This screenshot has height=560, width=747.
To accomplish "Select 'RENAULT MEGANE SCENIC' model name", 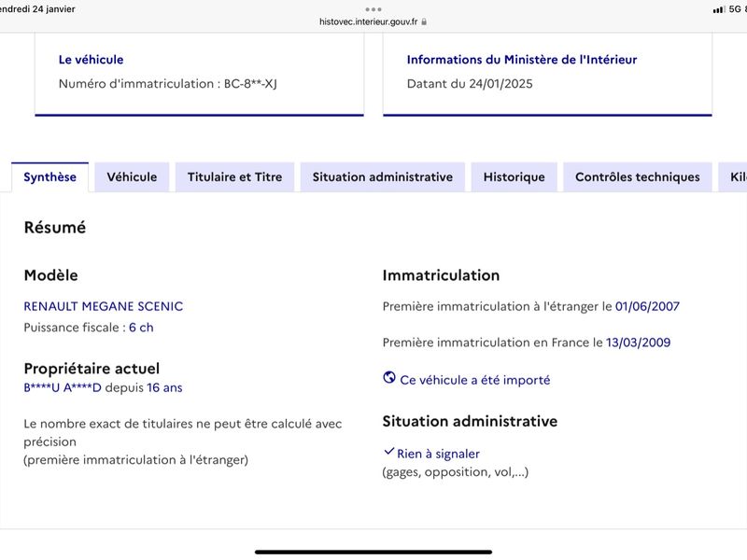I will tap(104, 306).
